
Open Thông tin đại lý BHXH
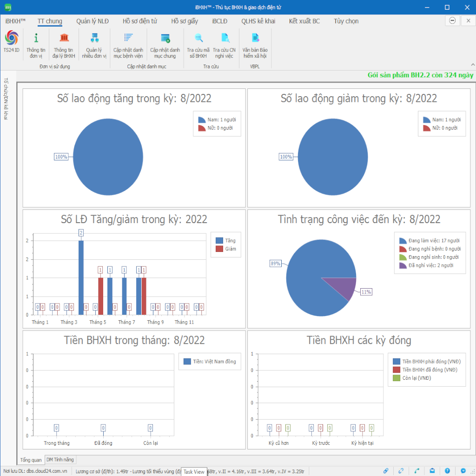pyautogui.click(x=64, y=45)
